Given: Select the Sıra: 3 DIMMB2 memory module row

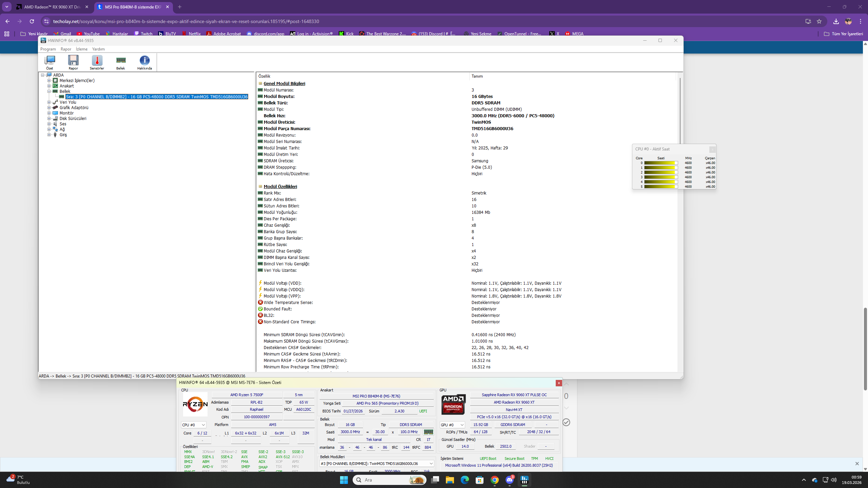Looking at the screenshot, I should 157,97.
